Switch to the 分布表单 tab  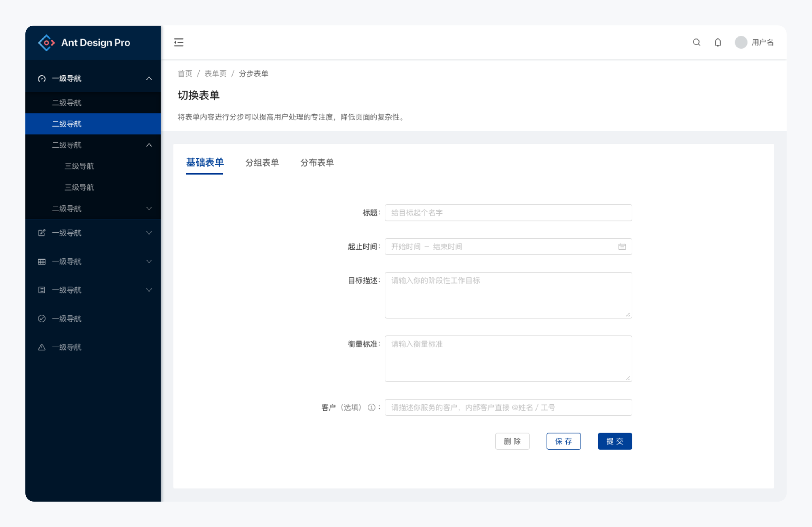[317, 163]
